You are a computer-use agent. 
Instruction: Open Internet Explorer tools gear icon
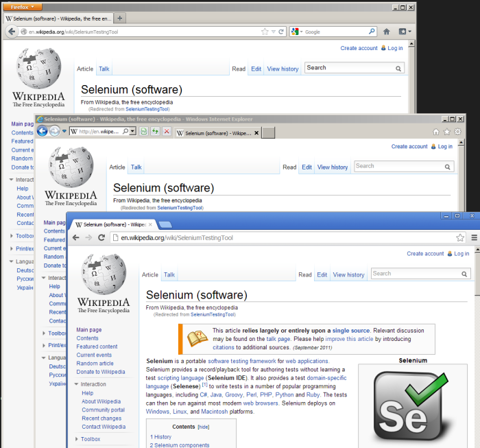457,132
